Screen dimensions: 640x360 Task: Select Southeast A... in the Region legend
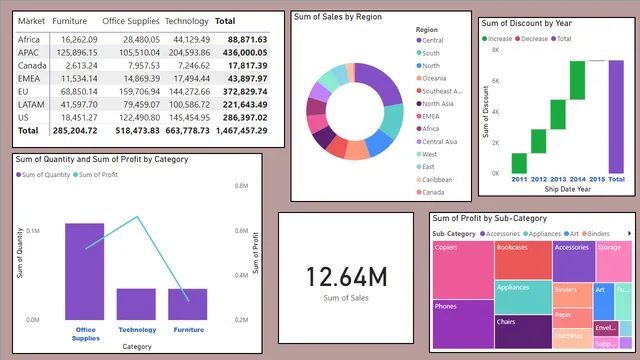[x=439, y=91]
